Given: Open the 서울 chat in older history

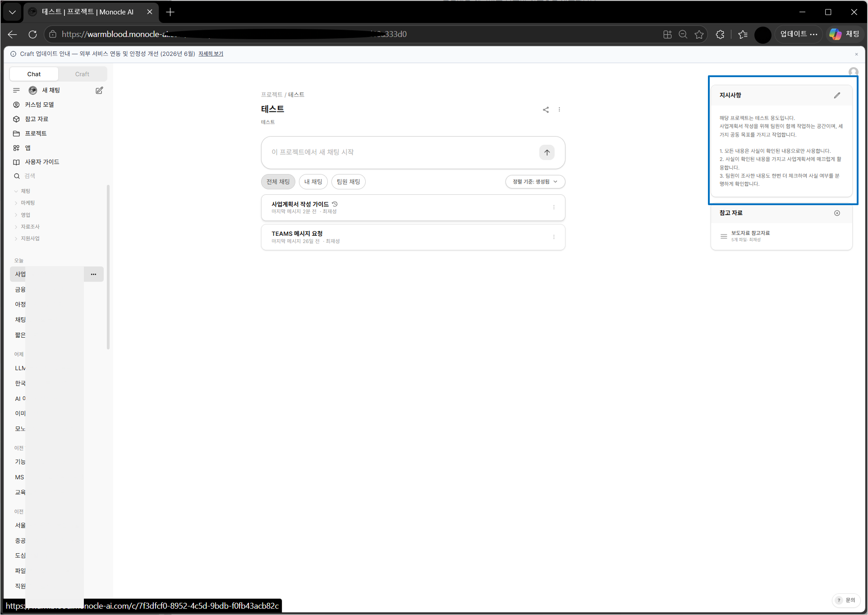Looking at the screenshot, I should point(20,525).
